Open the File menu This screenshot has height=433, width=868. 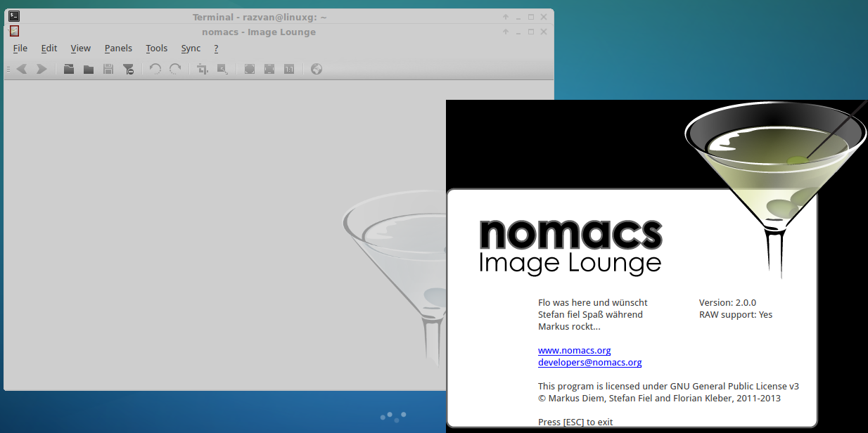pos(20,48)
